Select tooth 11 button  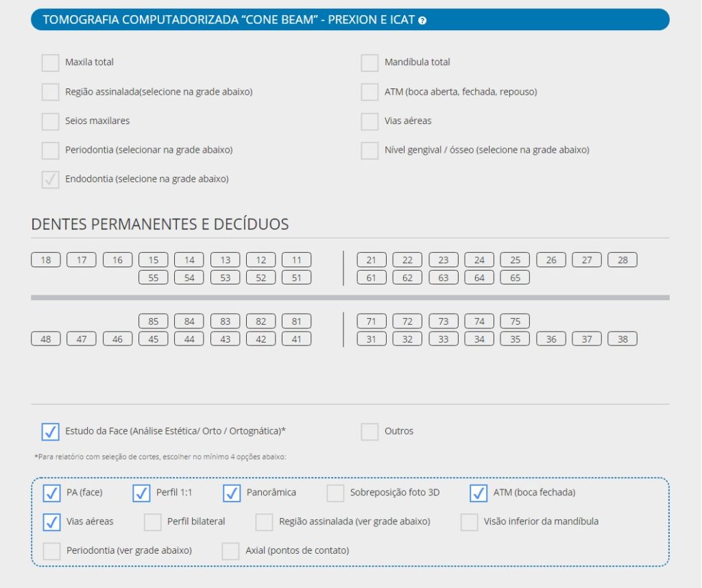[x=296, y=260]
